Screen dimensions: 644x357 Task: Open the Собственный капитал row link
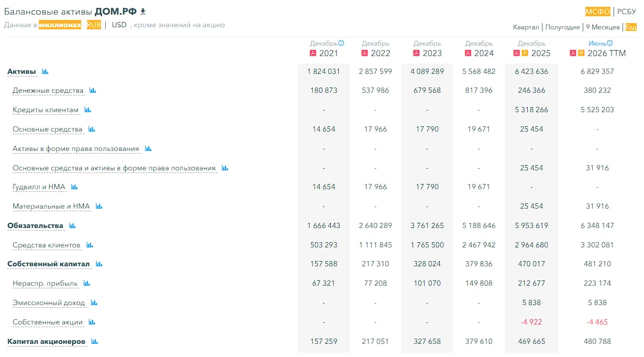[49, 264]
